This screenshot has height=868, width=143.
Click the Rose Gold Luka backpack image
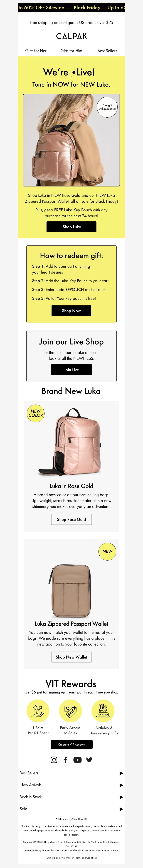click(71, 442)
